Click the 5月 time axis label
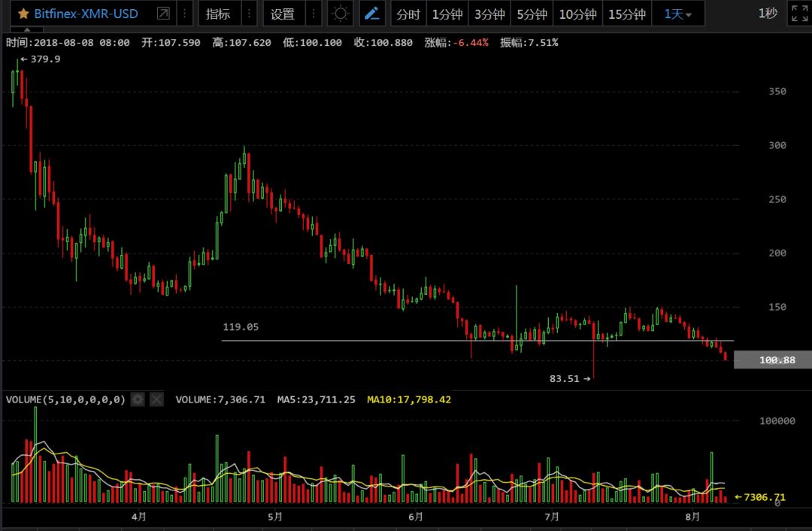The height and width of the screenshot is (531, 812). click(275, 517)
